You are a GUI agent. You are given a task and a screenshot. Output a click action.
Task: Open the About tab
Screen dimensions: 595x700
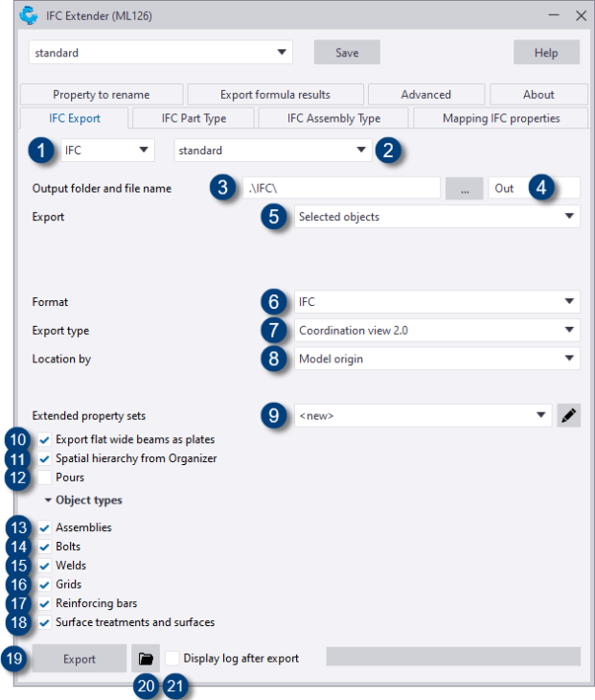tap(538, 94)
